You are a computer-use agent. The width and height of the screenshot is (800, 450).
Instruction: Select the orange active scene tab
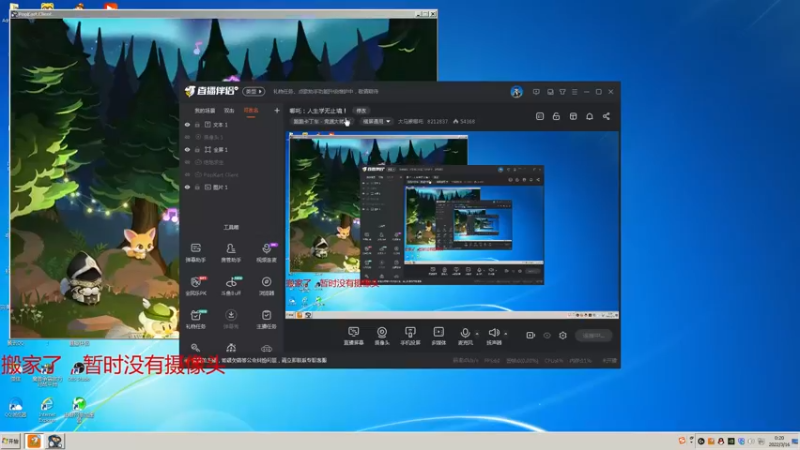coord(251,111)
